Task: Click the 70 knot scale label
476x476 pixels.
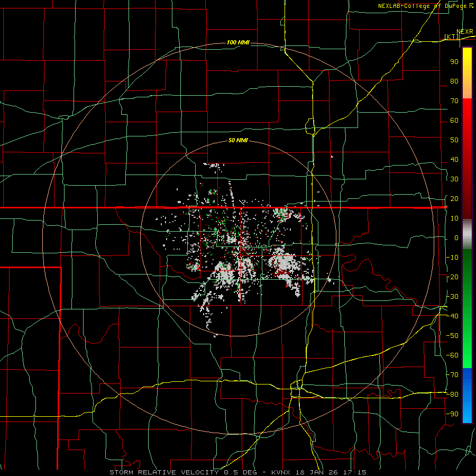Action: 454,101
